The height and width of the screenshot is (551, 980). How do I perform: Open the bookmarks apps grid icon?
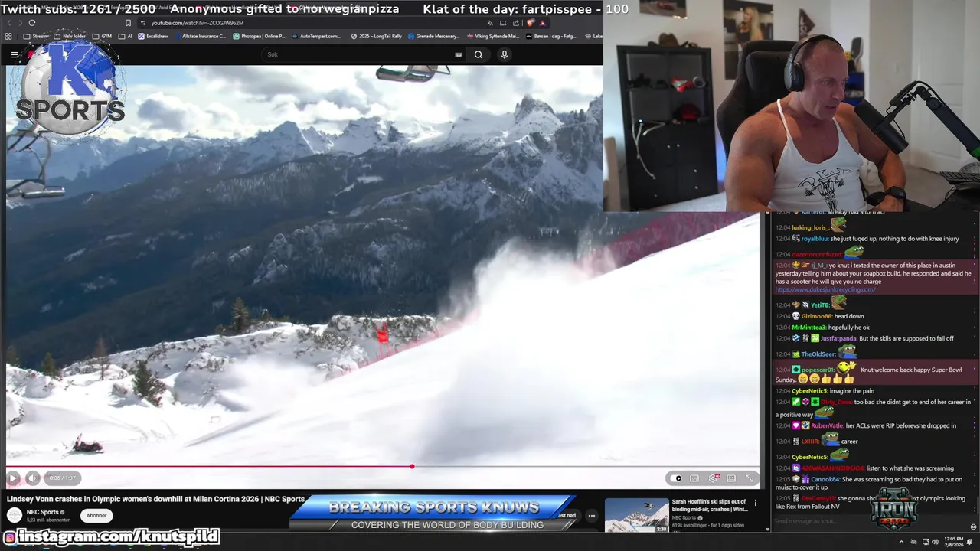click(8, 36)
